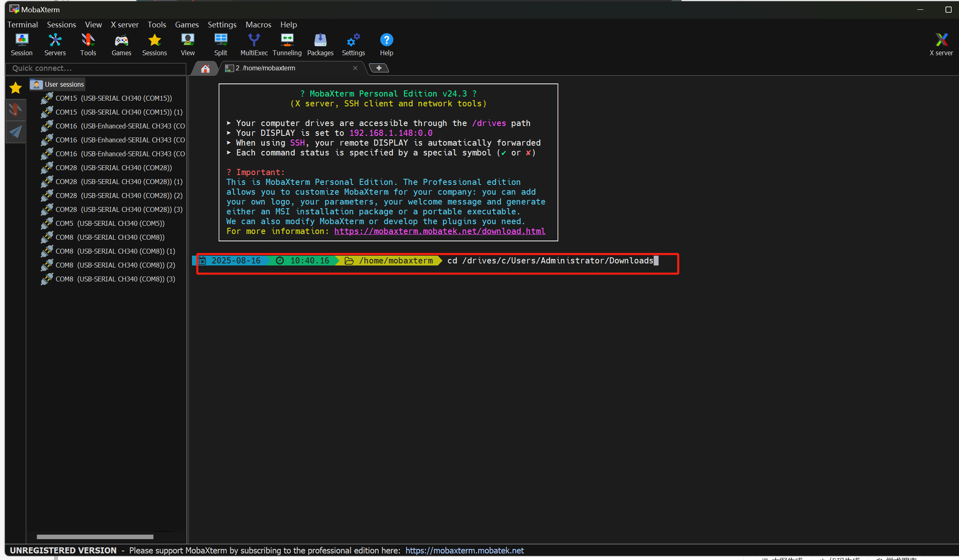Close the /home/mobaxterm tab
Viewport: 959px width, 560px height.
click(355, 68)
